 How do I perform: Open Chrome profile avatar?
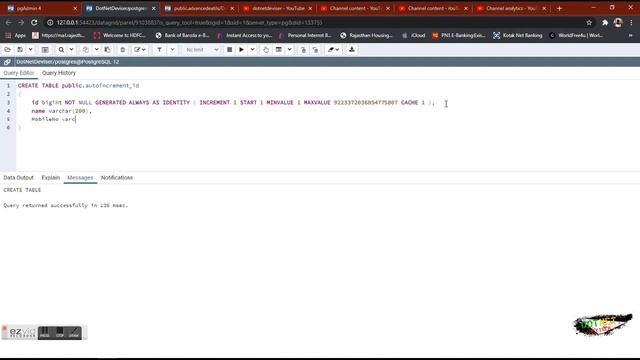[x=618, y=22]
